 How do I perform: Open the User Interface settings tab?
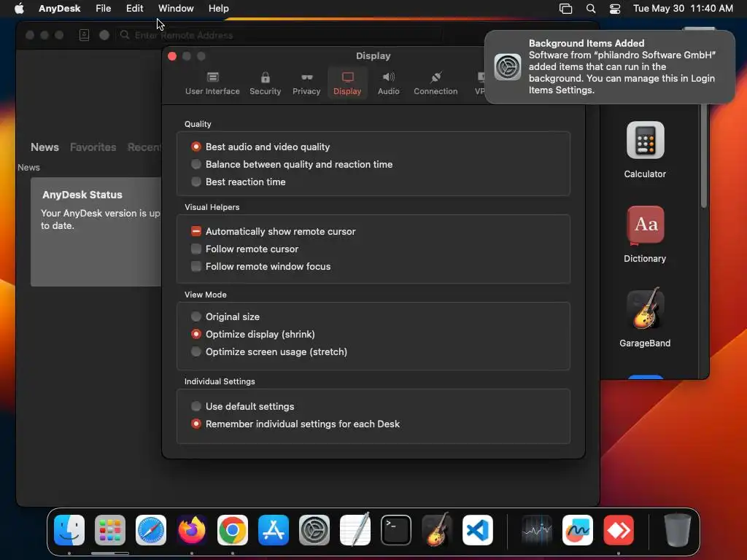pos(212,83)
